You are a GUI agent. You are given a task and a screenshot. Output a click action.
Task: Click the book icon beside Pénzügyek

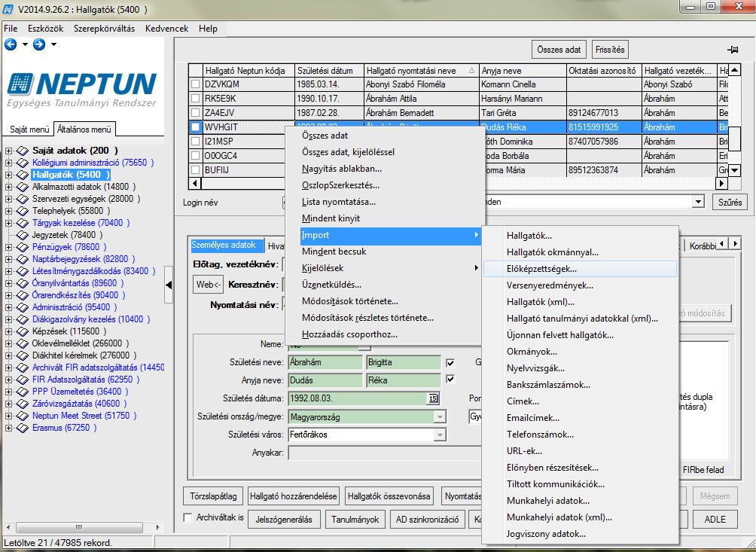pyautogui.click(x=23, y=247)
